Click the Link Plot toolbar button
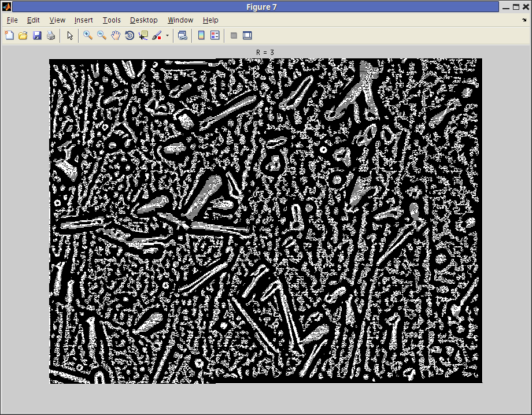532x415 pixels. coord(183,35)
